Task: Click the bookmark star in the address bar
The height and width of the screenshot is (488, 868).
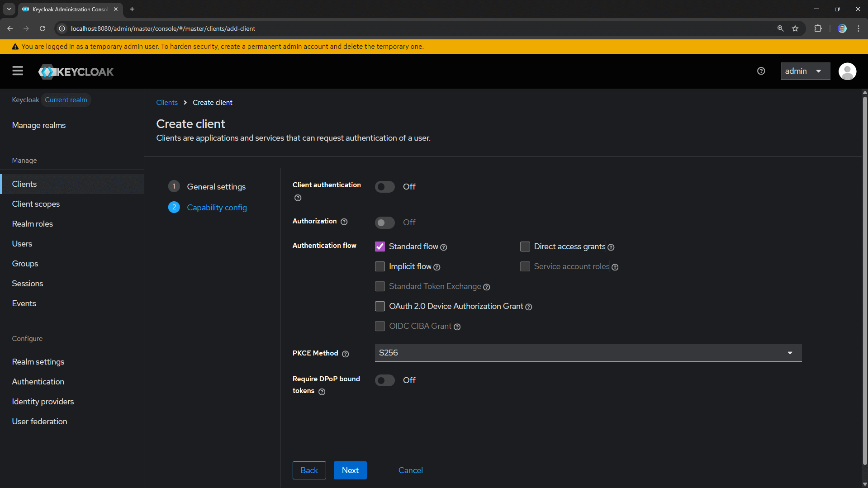Action: coord(796,28)
